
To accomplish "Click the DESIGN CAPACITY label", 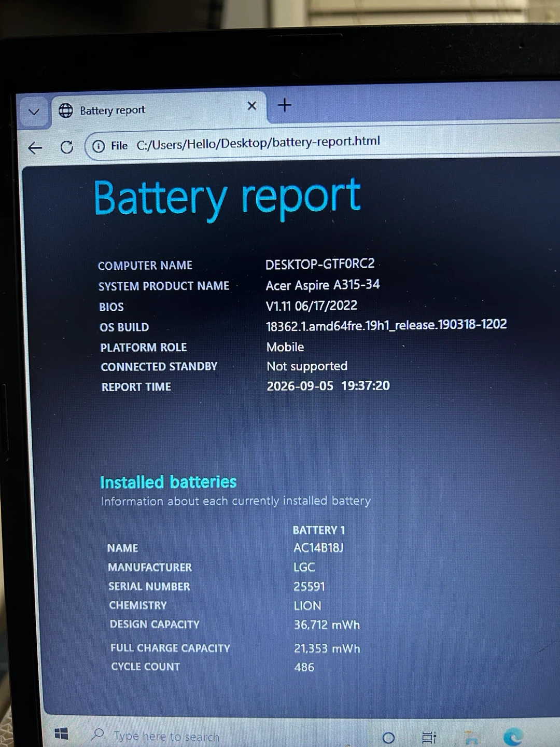I will point(155,624).
